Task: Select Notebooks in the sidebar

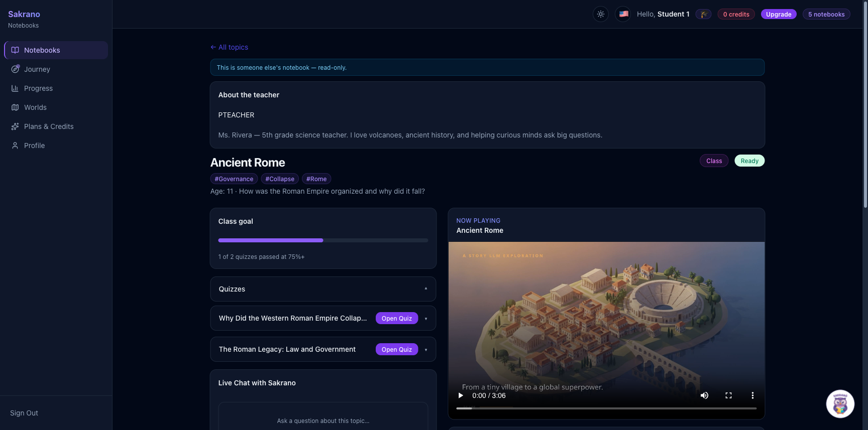Action: (56, 50)
